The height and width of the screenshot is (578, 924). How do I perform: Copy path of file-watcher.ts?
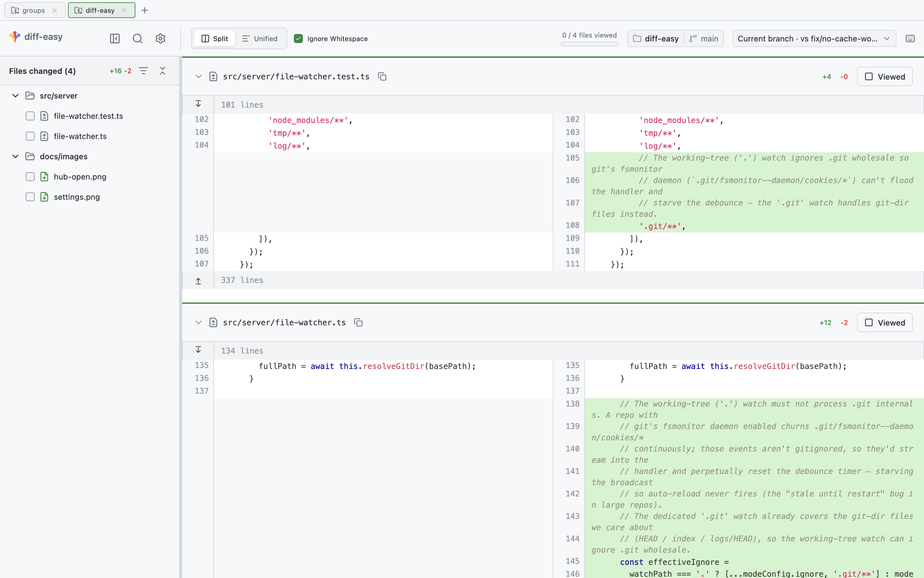(358, 323)
